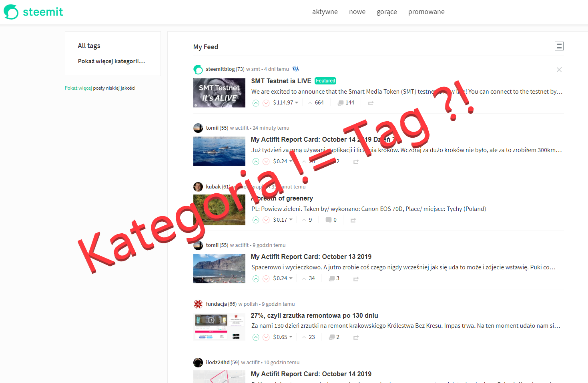The image size is (588, 383).
Task: Open 3 comments on October 13 post
Action: tap(334, 279)
